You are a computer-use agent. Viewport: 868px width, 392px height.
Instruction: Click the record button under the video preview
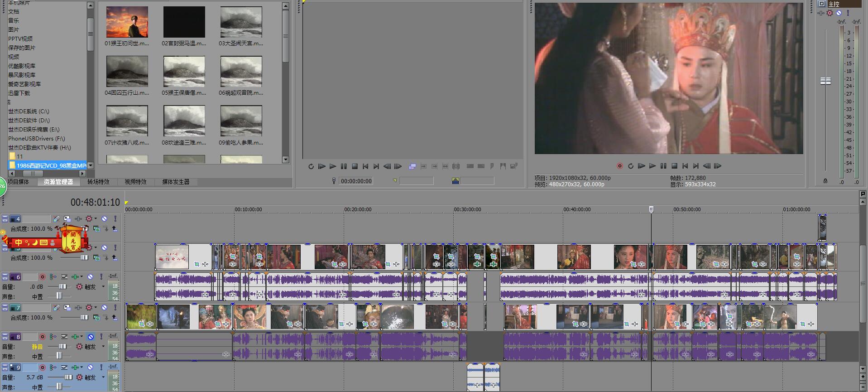(619, 166)
